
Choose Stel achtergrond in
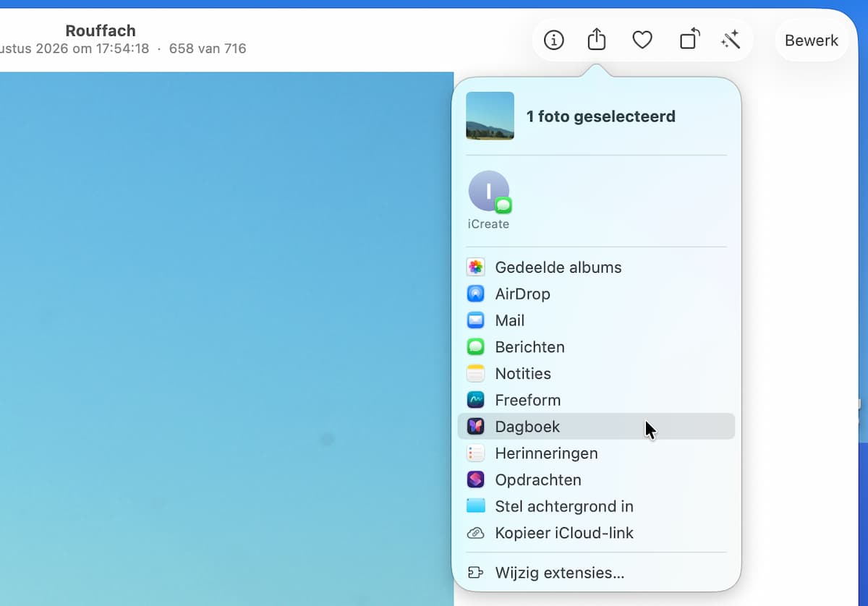(596, 506)
